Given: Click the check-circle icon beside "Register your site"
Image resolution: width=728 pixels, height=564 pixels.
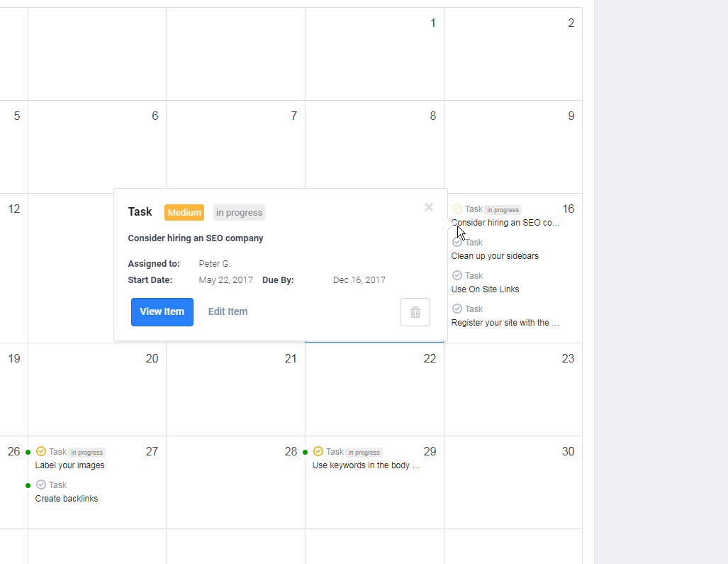Looking at the screenshot, I should coord(457,309).
